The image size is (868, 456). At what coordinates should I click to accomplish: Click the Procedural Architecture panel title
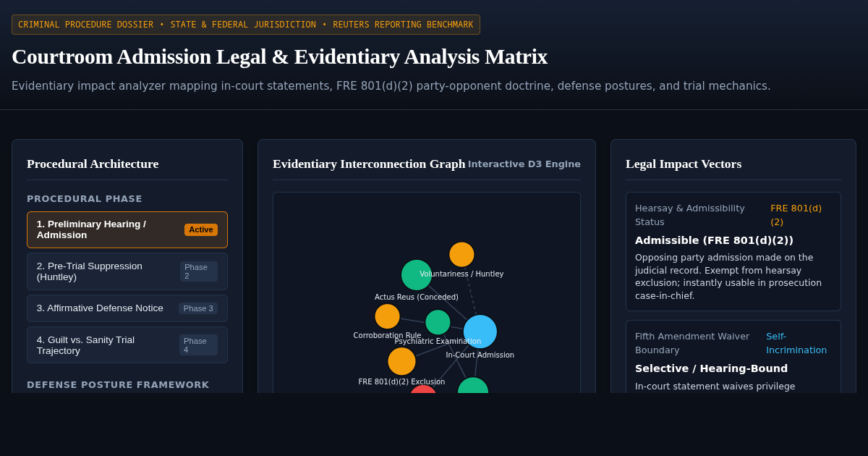(93, 164)
